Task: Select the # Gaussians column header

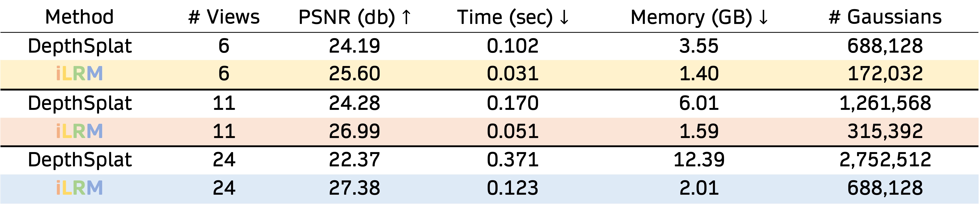Action: pyautogui.click(x=885, y=17)
